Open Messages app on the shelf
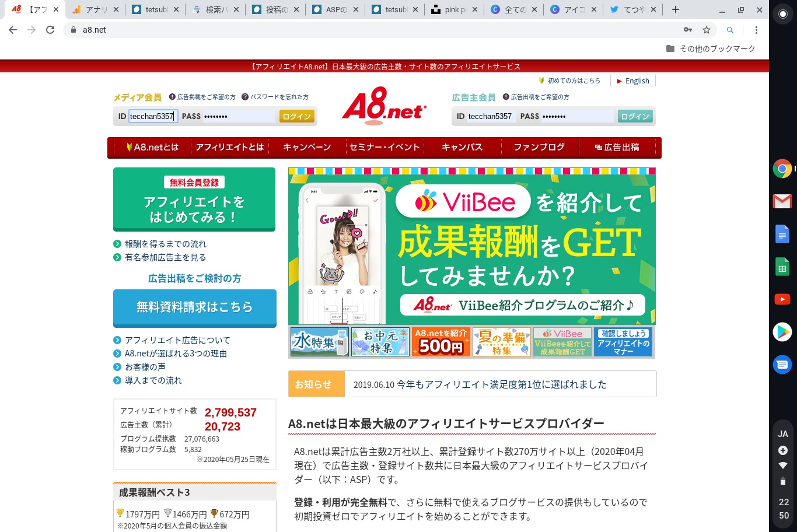797x532 pixels. [x=782, y=365]
